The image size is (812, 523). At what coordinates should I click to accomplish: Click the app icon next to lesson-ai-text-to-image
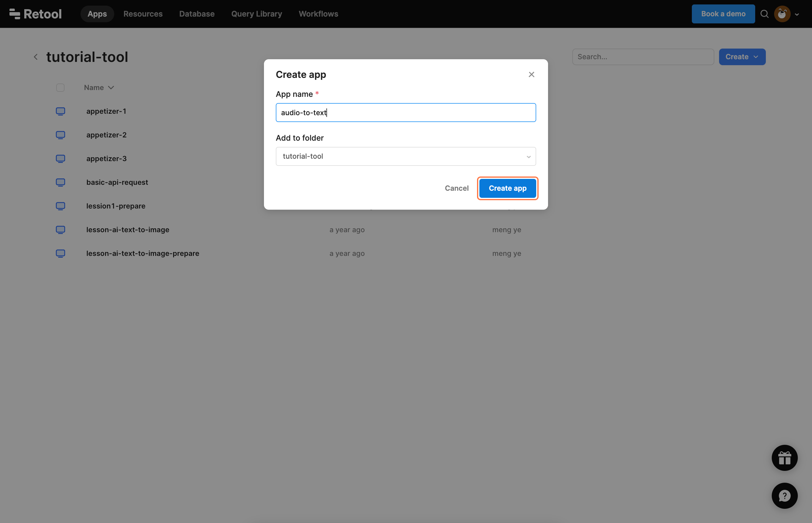[x=60, y=230]
